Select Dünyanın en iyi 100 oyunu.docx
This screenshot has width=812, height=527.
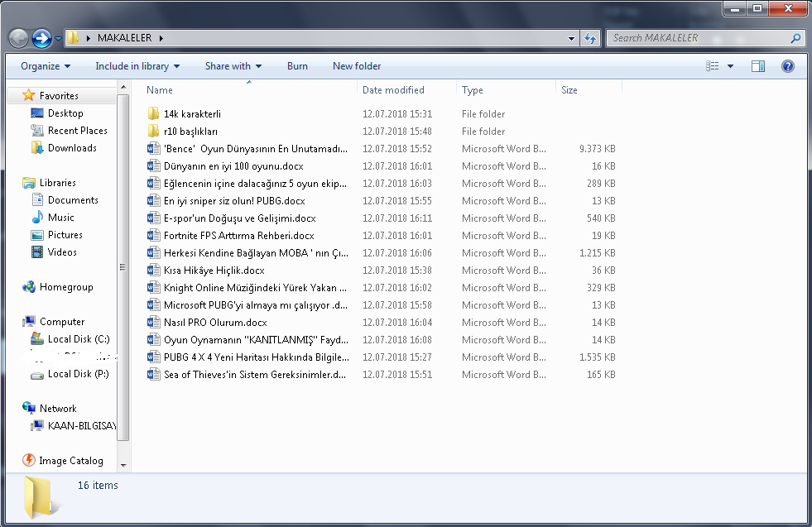[x=233, y=166]
